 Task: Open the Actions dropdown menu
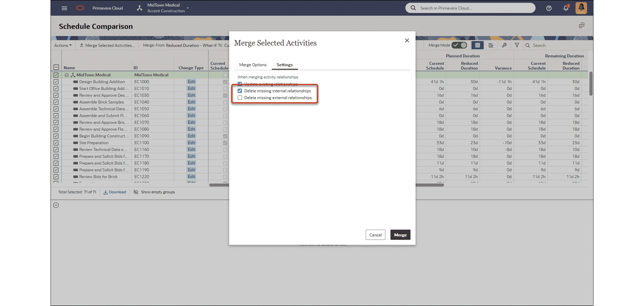[x=63, y=45]
